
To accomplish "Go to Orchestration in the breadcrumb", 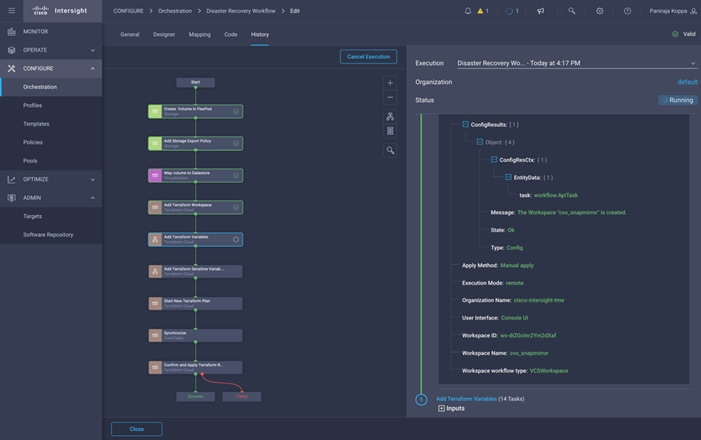I will 175,11.
